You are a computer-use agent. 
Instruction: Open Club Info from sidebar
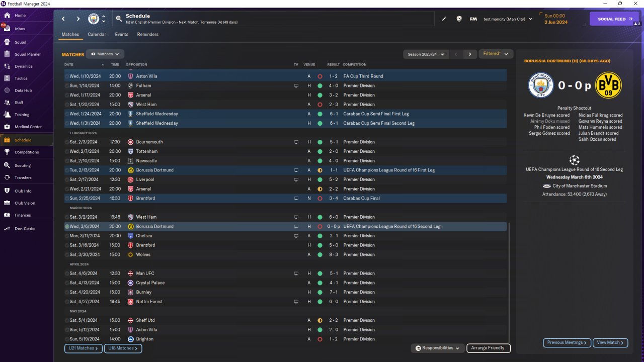(x=23, y=191)
